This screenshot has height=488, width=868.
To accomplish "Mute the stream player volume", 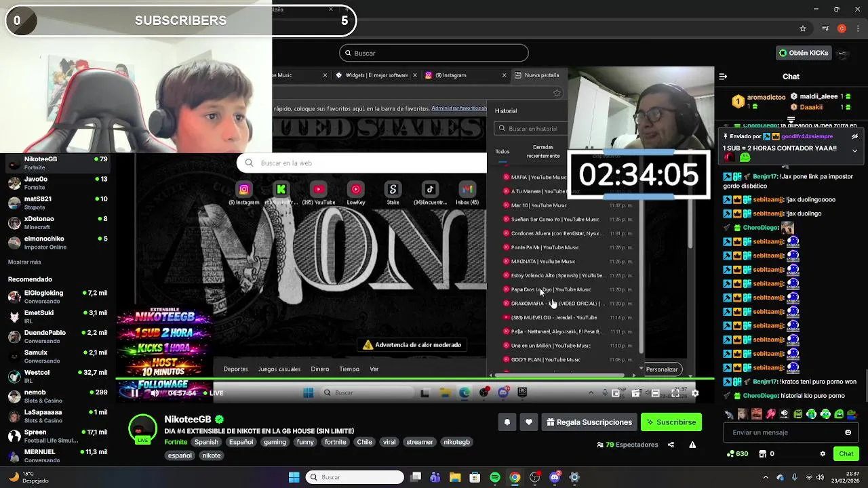I will pos(154,393).
